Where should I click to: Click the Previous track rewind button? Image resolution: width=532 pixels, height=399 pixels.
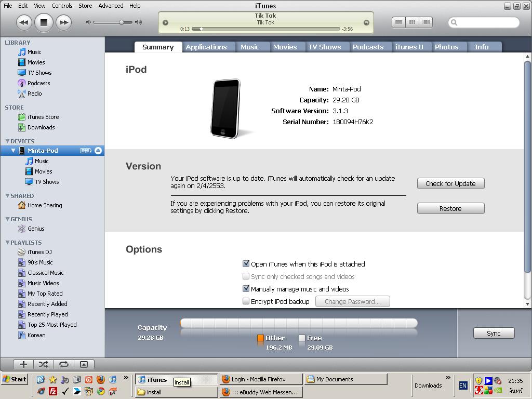[24, 23]
